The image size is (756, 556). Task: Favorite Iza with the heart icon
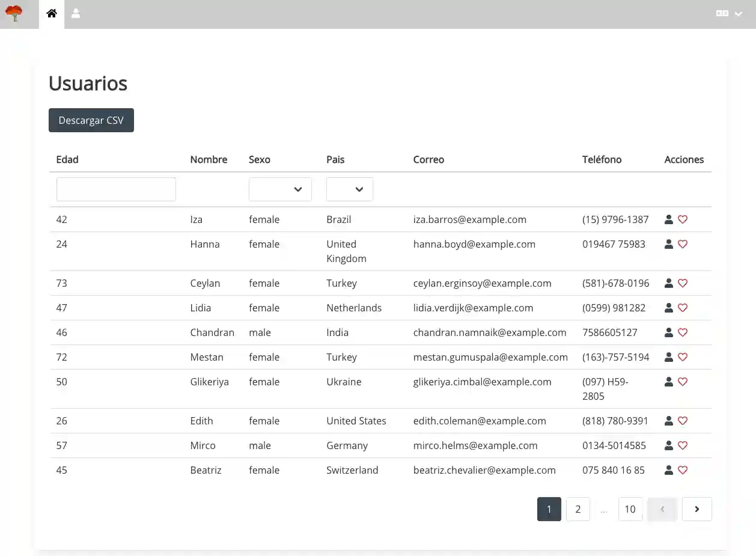point(683,219)
